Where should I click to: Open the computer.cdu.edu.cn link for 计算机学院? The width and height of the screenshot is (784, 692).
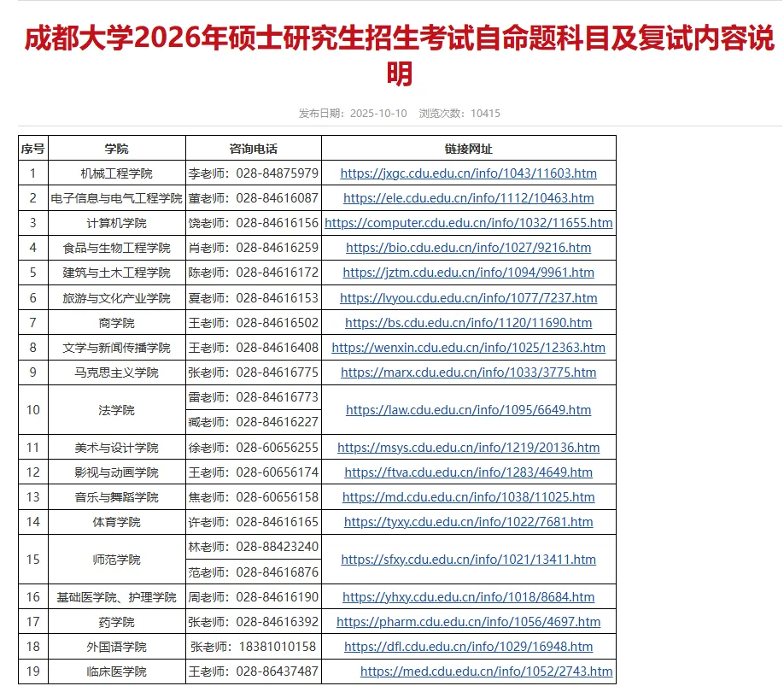coord(469,223)
